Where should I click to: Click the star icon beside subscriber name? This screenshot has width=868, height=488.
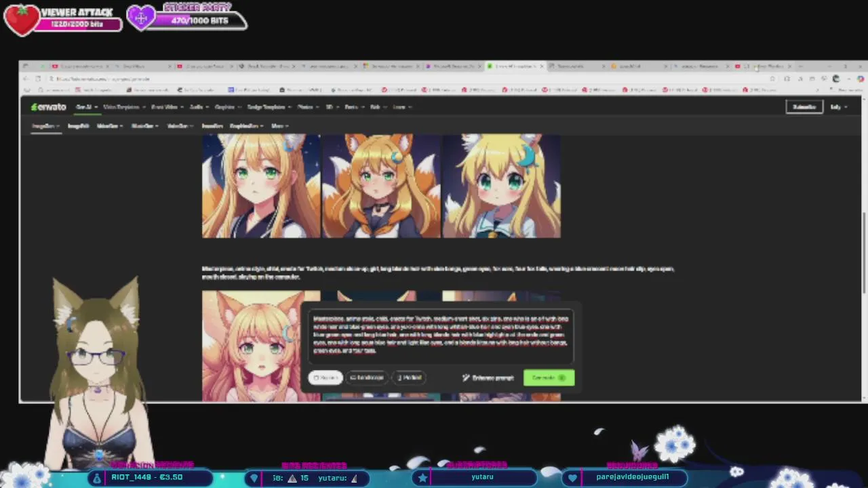tap(422, 478)
